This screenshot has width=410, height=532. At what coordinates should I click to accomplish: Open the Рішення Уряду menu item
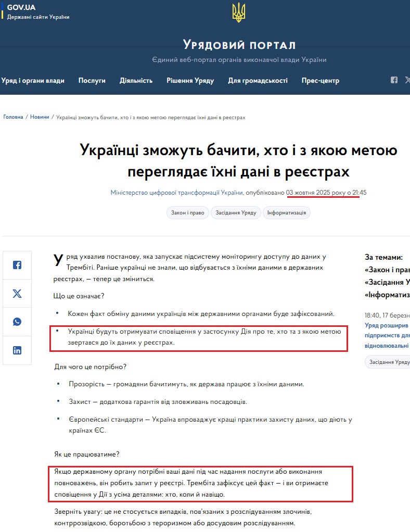[190, 81]
